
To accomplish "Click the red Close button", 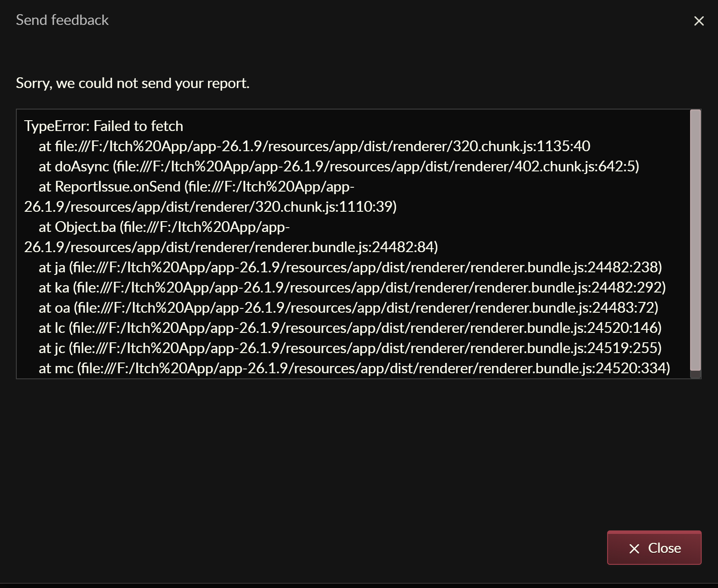I will (x=654, y=548).
